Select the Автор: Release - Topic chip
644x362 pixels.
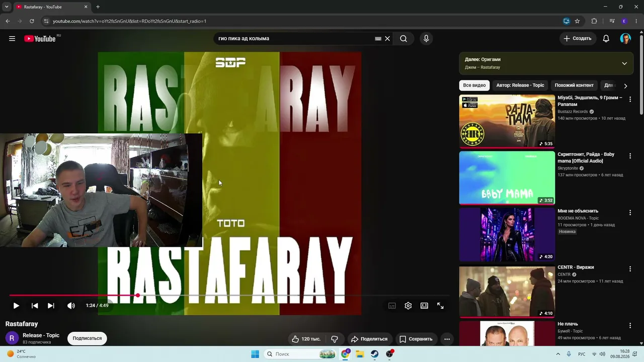coord(520,85)
